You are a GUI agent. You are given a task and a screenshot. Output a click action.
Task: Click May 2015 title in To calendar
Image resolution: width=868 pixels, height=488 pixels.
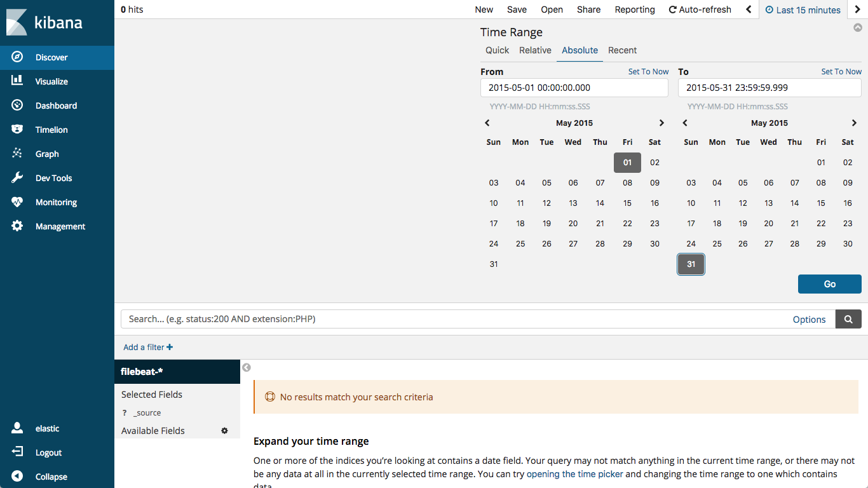[770, 123]
